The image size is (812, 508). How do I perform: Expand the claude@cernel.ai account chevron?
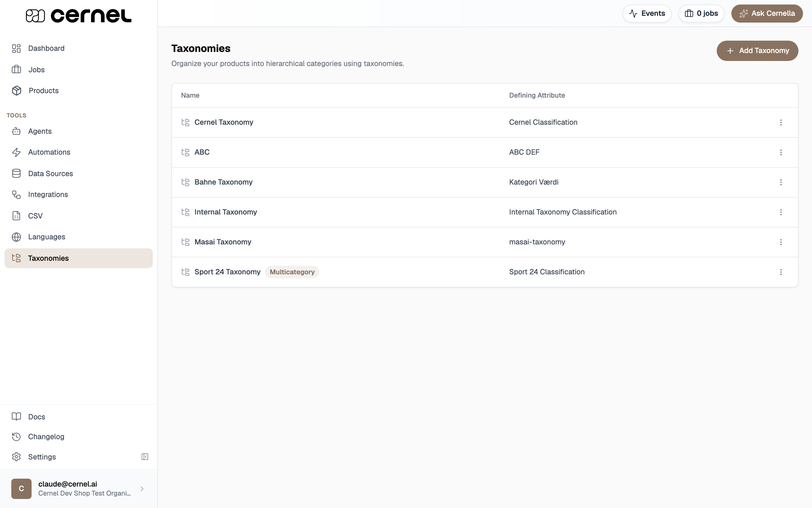(x=142, y=489)
